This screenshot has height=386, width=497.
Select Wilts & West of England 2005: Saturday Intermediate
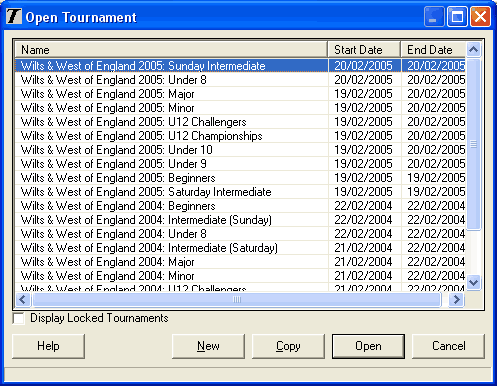pyautogui.click(x=240, y=192)
